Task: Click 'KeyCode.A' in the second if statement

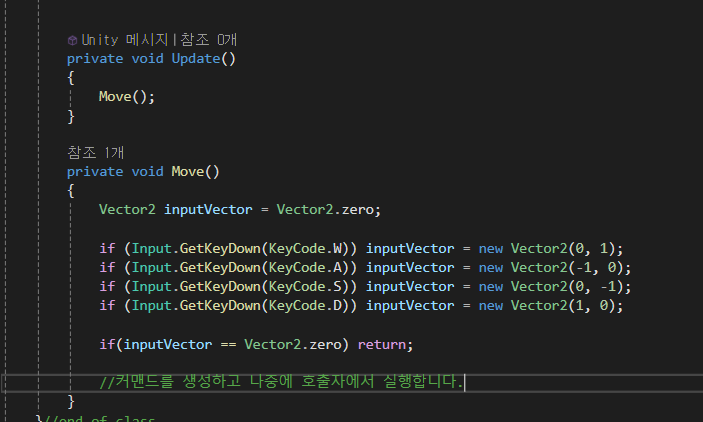Action: click(x=305, y=268)
